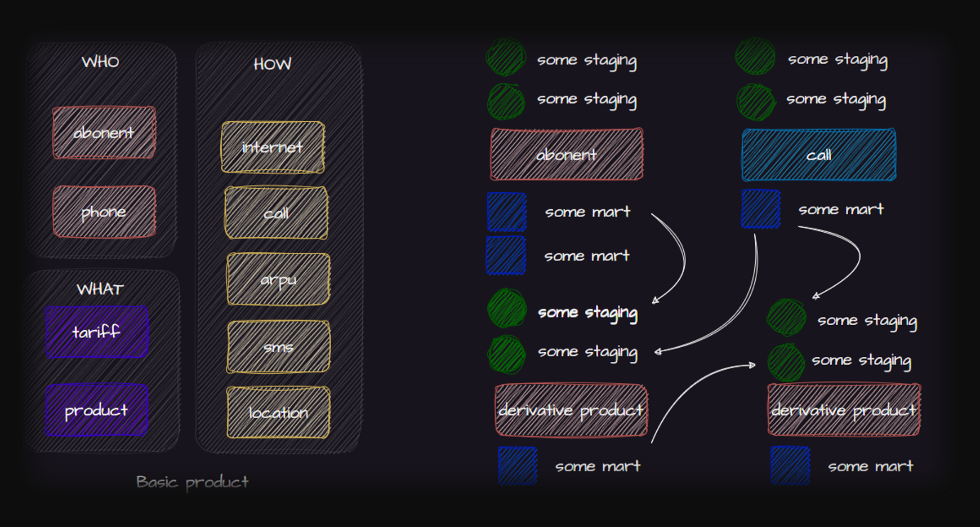
Task: Click the yellow "call" box in HOW panel
Action: pos(276,213)
